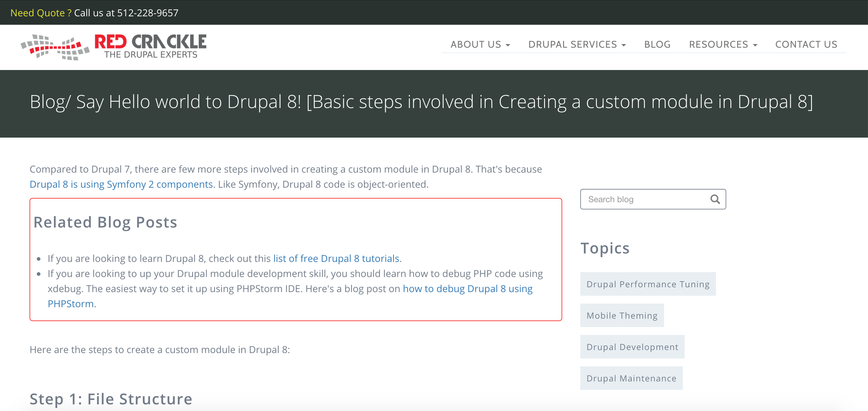
Task: Expand the Drupal Services dropdown menu
Action: [x=577, y=44]
